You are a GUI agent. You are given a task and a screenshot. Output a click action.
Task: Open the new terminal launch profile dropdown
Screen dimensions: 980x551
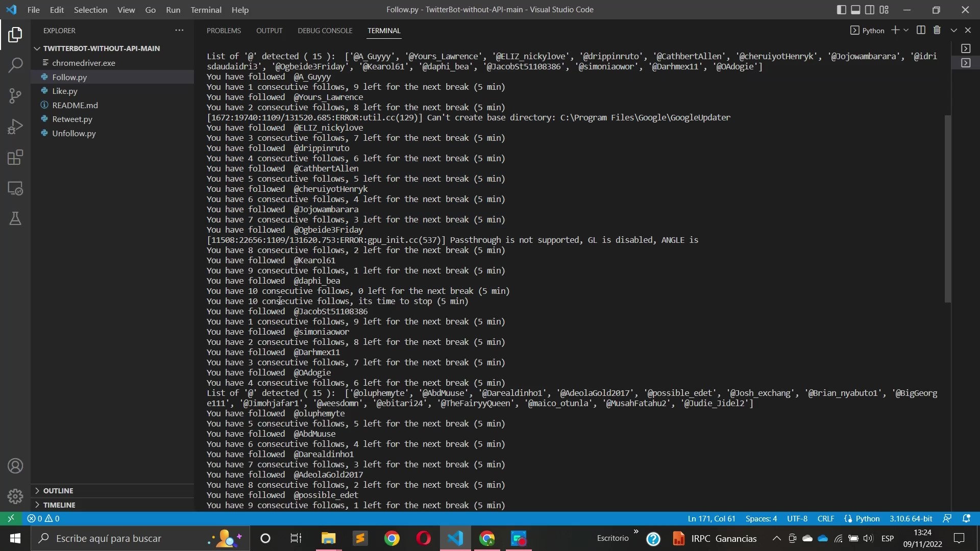click(x=906, y=30)
